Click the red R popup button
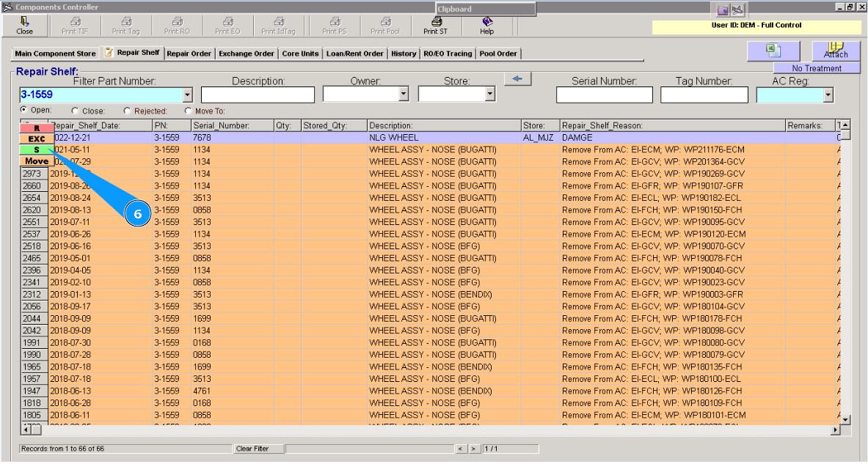This screenshot has height=464, width=868. pos(37,128)
